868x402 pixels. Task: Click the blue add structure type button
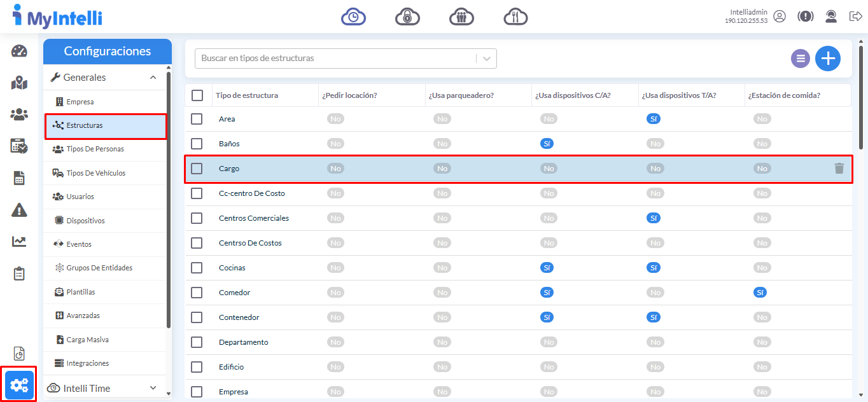pos(828,59)
